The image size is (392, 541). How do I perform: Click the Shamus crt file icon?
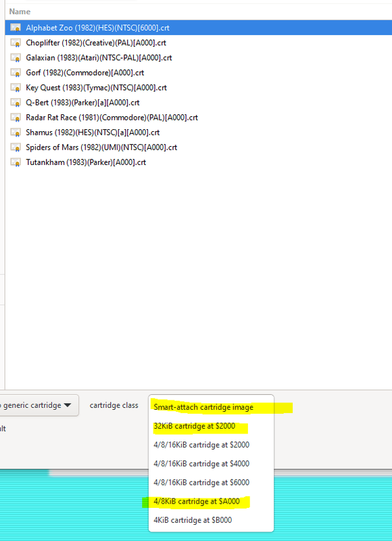[16, 132]
